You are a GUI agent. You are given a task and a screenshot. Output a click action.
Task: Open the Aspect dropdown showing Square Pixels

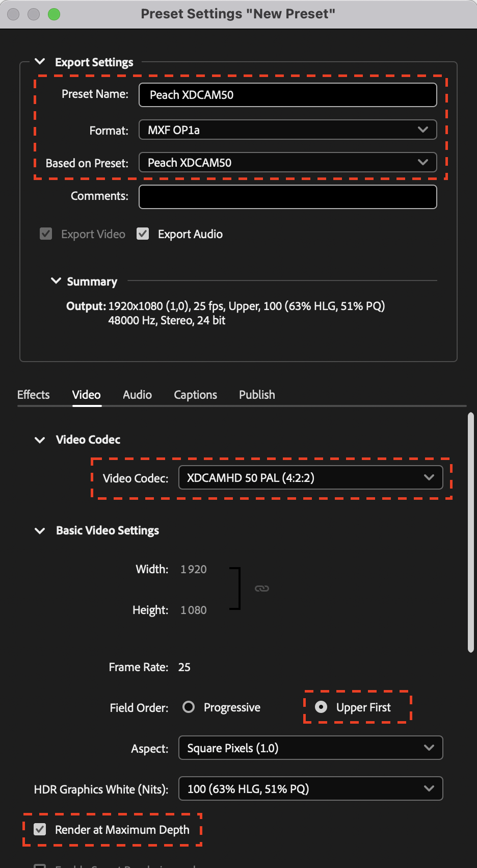(311, 748)
